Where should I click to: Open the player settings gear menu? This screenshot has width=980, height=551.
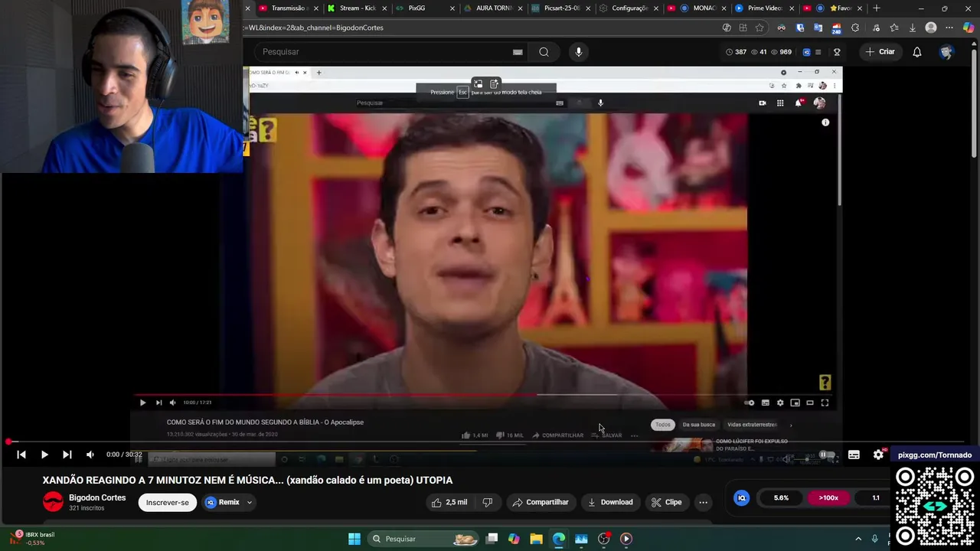[x=878, y=455]
